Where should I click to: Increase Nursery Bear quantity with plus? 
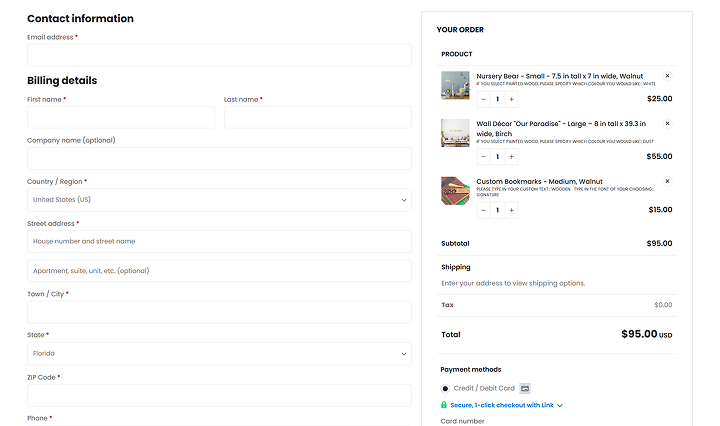tap(512, 99)
